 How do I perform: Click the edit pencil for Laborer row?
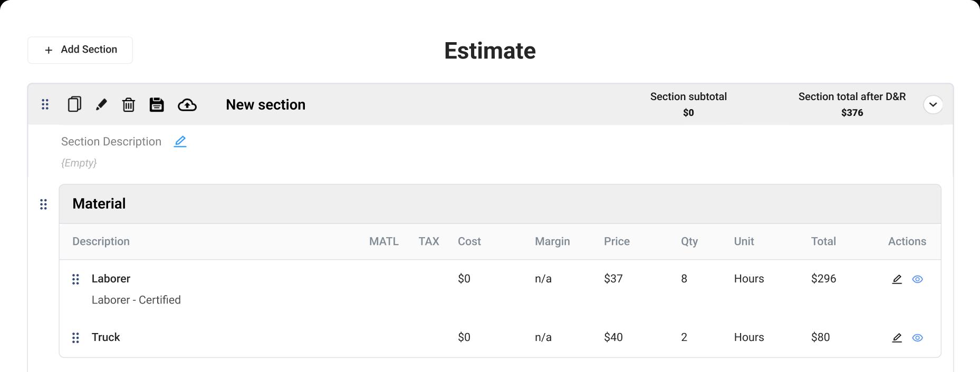[x=897, y=279]
